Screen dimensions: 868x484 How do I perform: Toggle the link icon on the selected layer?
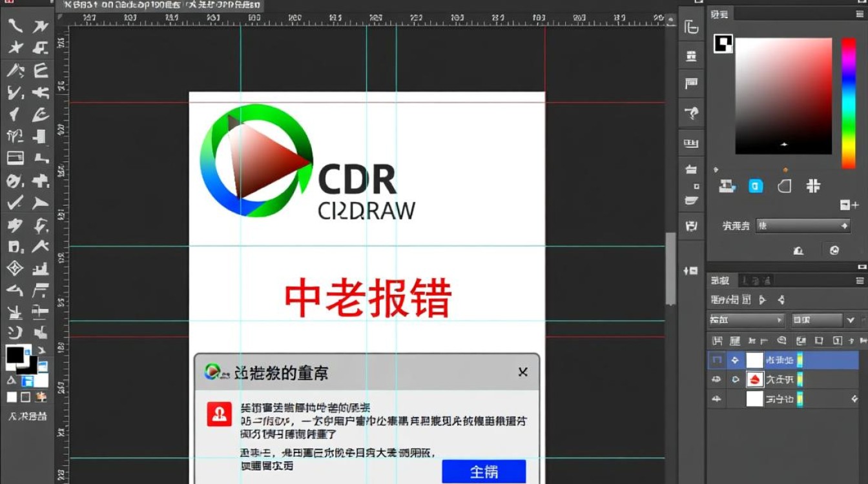coord(734,360)
